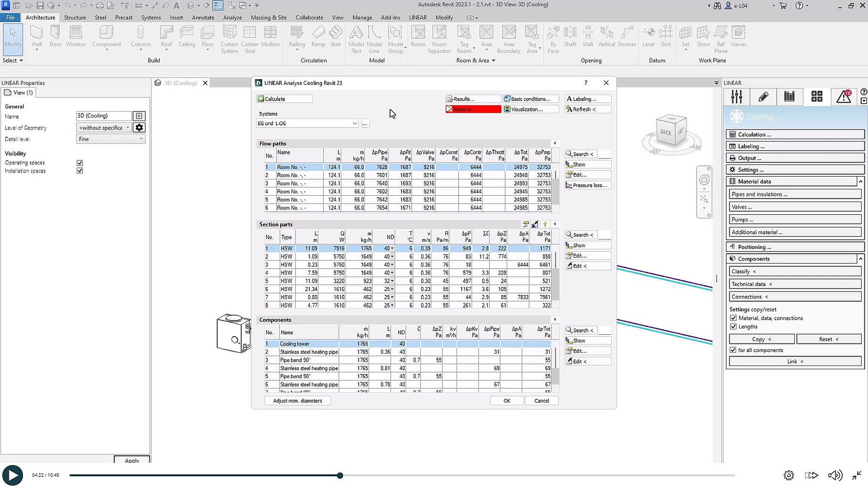Uncheck the Lengths settings checkbox
Screen dimensions: 868x488
[733, 326]
